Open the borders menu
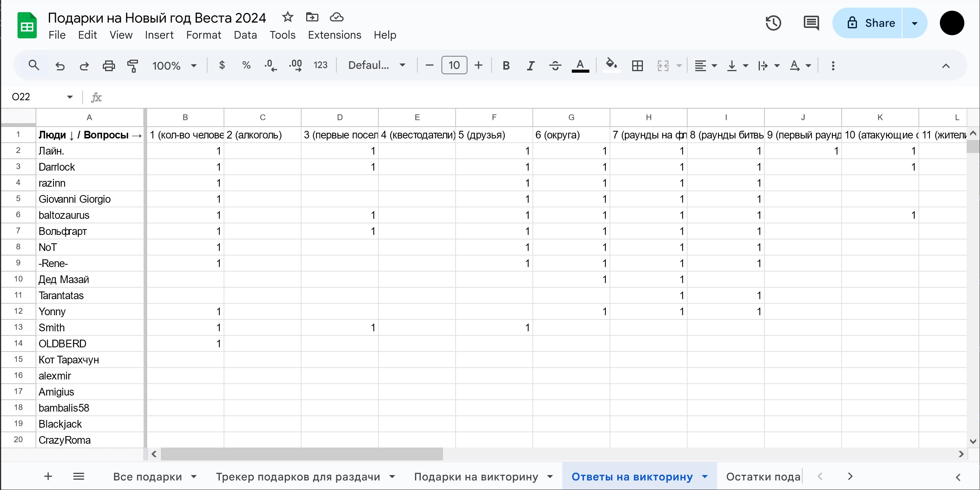This screenshot has width=980, height=490. (637, 66)
